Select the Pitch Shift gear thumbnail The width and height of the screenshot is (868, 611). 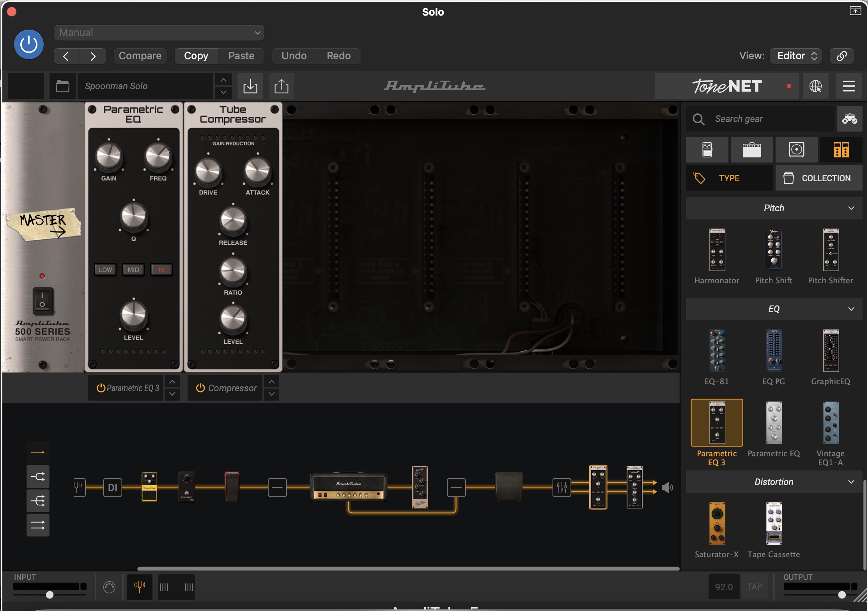[774, 250]
